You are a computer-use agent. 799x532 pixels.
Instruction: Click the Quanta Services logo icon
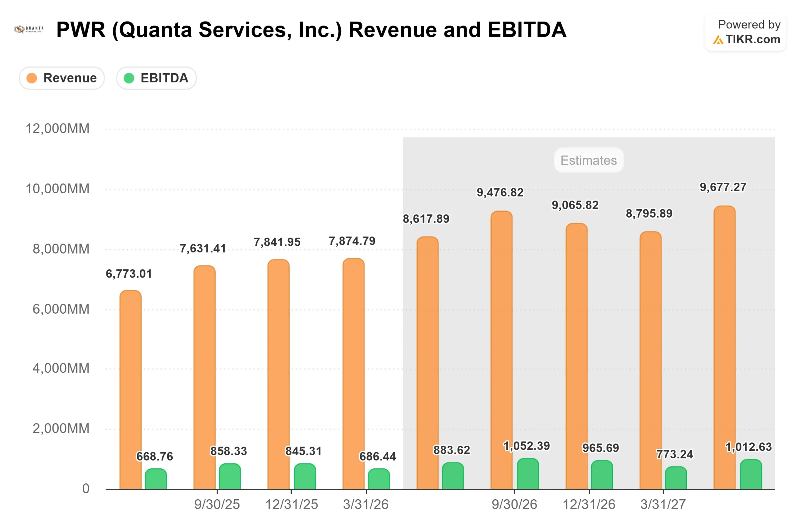28,30
